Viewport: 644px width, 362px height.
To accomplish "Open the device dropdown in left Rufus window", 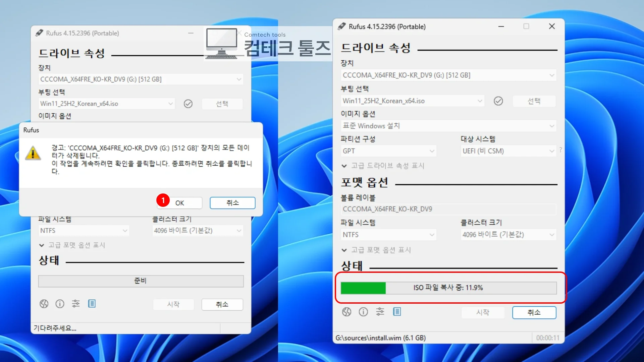I will tap(141, 79).
